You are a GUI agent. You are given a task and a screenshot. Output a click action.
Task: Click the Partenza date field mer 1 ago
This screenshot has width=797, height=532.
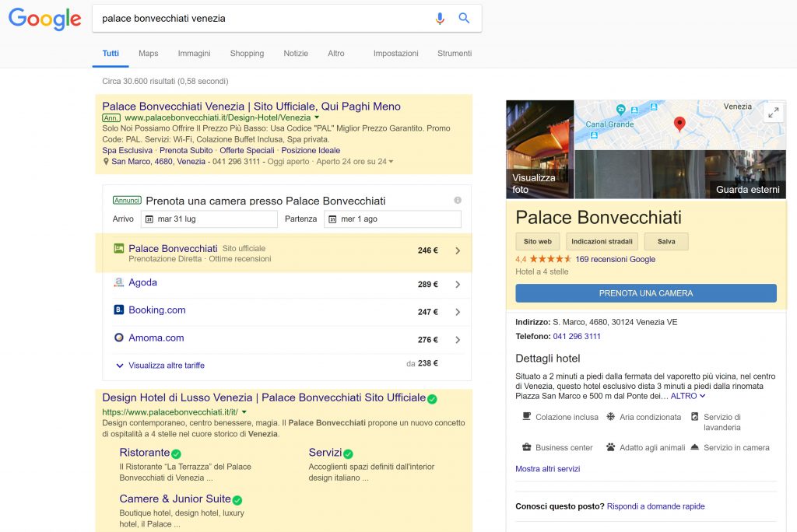[392, 219]
